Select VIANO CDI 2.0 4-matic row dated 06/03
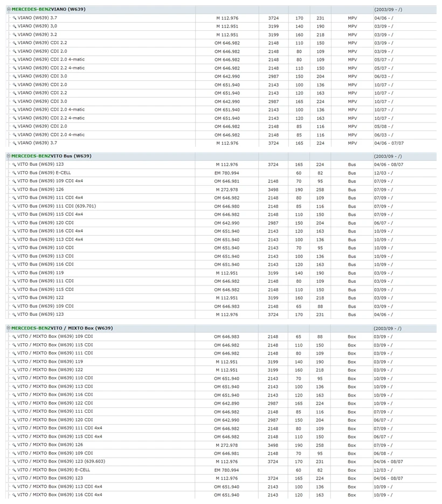This screenshot has height=504, width=442. point(221,135)
